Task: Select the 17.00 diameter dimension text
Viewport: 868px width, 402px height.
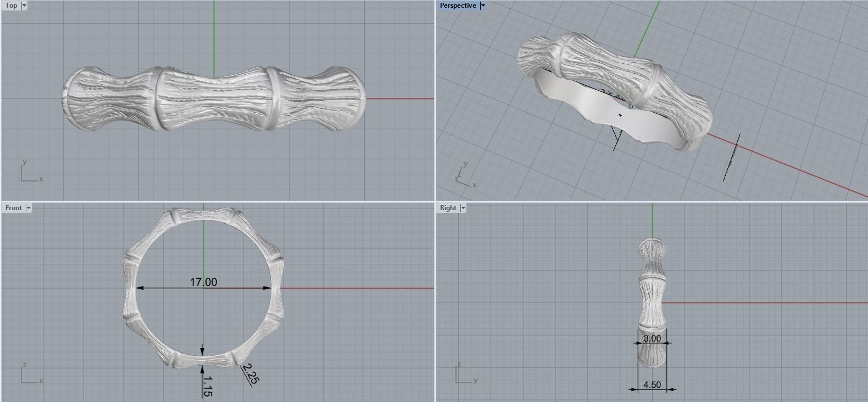Action: coord(203,282)
